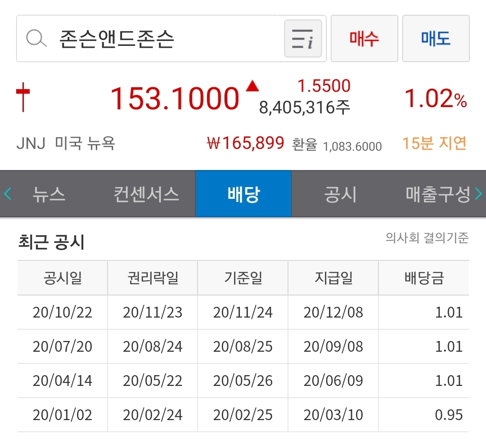The image size is (486, 448).
Task: Select the 20/01/02 disclosure date cell
Action: (63, 415)
